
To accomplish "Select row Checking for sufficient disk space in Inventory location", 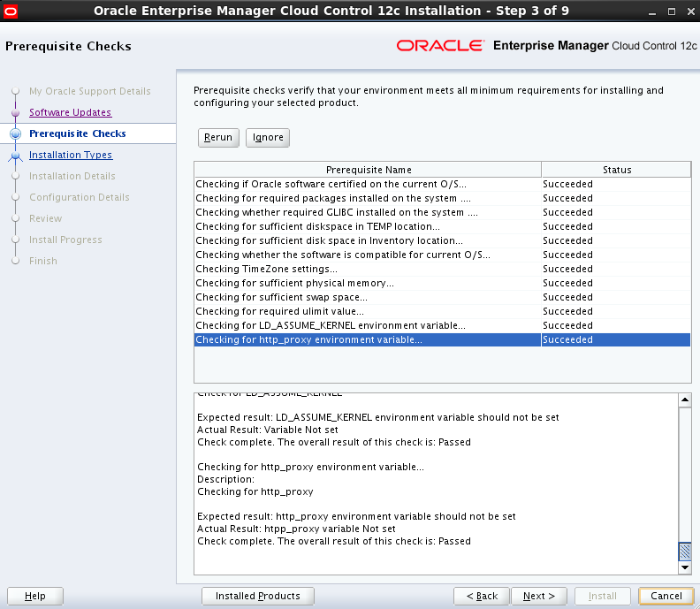I will pyautogui.click(x=443, y=240).
